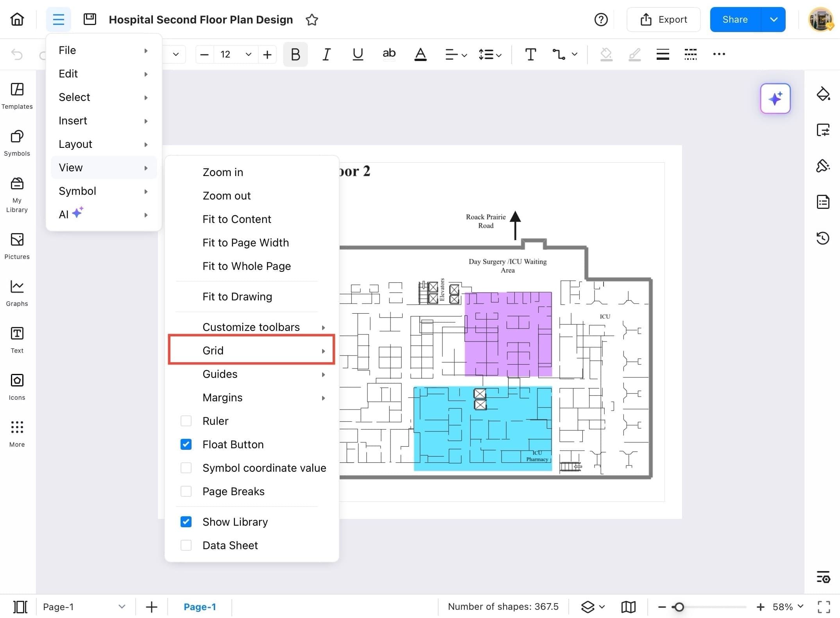Viewport: 840px width, 618px height.
Task: Open the Templates panel in left sidebar
Action: click(x=17, y=95)
